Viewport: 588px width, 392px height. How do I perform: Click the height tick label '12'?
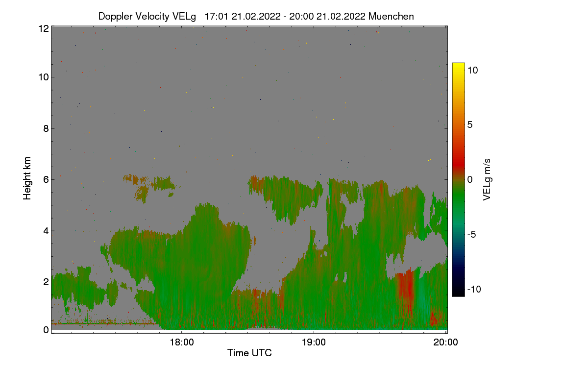click(x=43, y=28)
